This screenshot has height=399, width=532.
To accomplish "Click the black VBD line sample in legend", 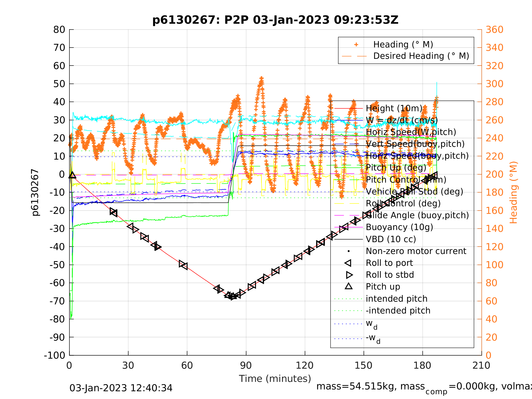I will tap(348, 239).
